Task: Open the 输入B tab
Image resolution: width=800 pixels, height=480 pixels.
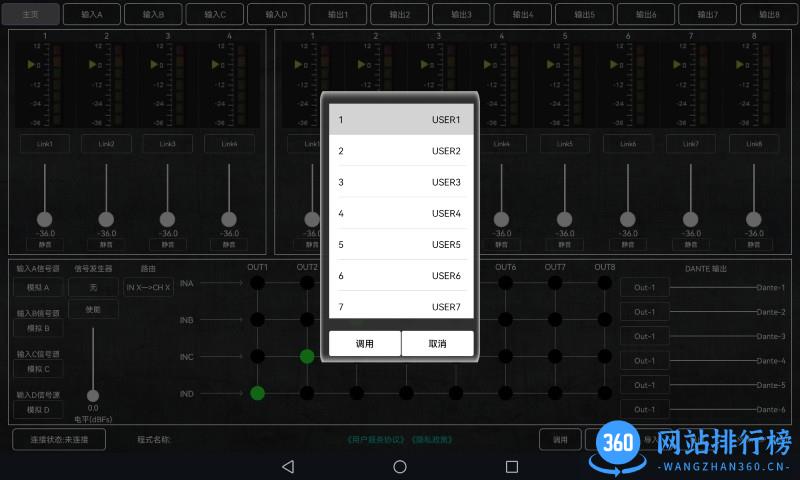Action: (153, 14)
